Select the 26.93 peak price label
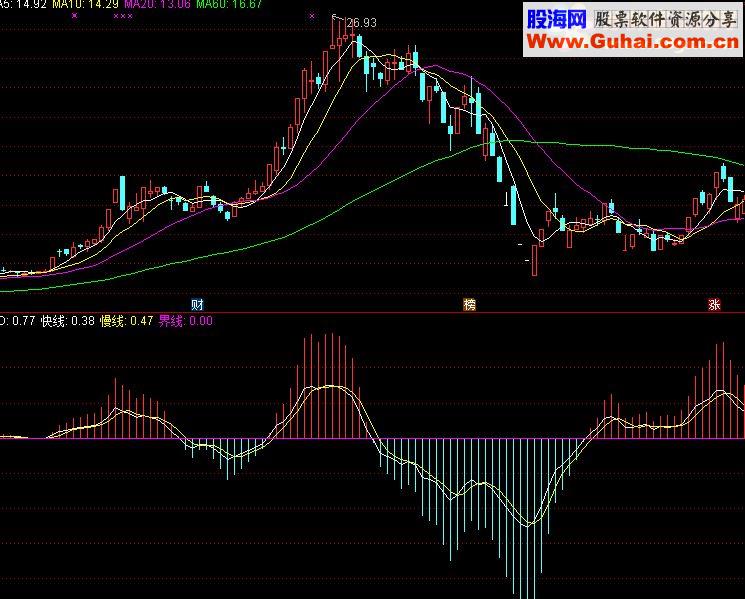The width and height of the screenshot is (745, 599). click(x=361, y=23)
